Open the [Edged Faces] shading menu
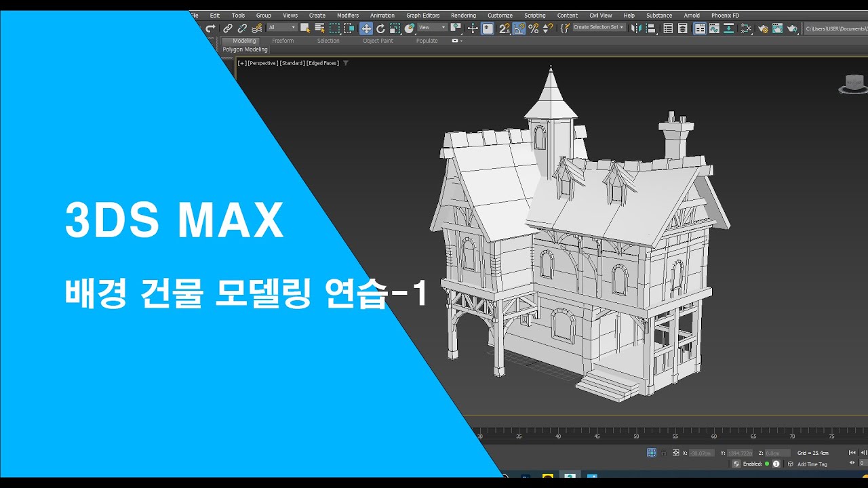Screen dimensions: 868x488 tap(323, 63)
